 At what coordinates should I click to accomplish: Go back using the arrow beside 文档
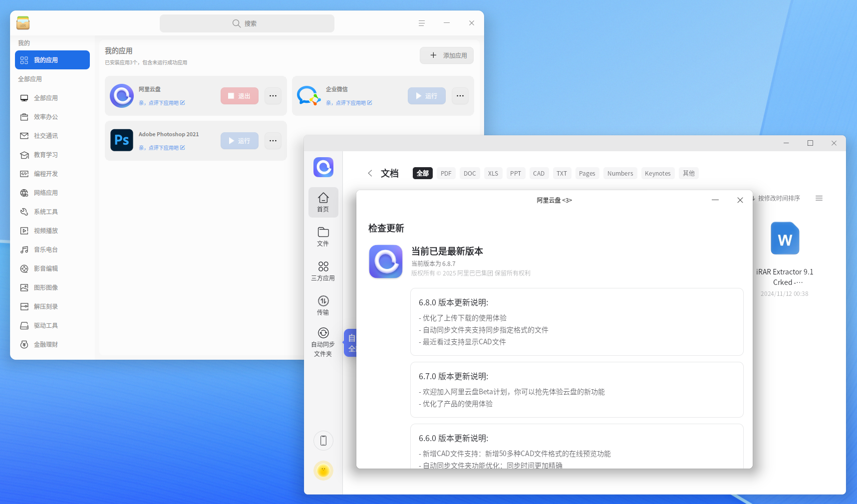click(370, 173)
